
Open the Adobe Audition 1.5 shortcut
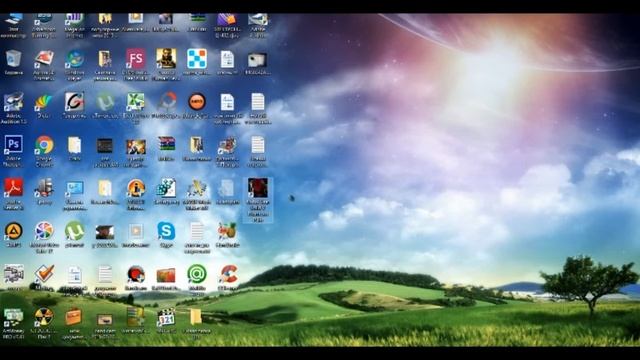[x=13, y=102]
